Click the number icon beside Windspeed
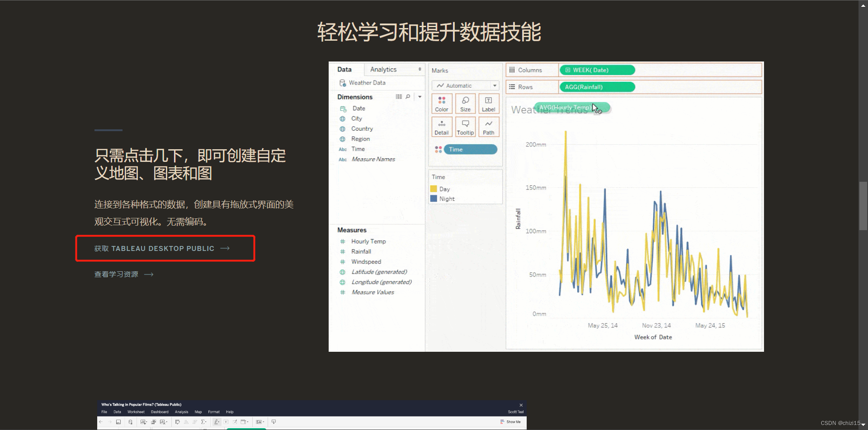 point(343,262)
